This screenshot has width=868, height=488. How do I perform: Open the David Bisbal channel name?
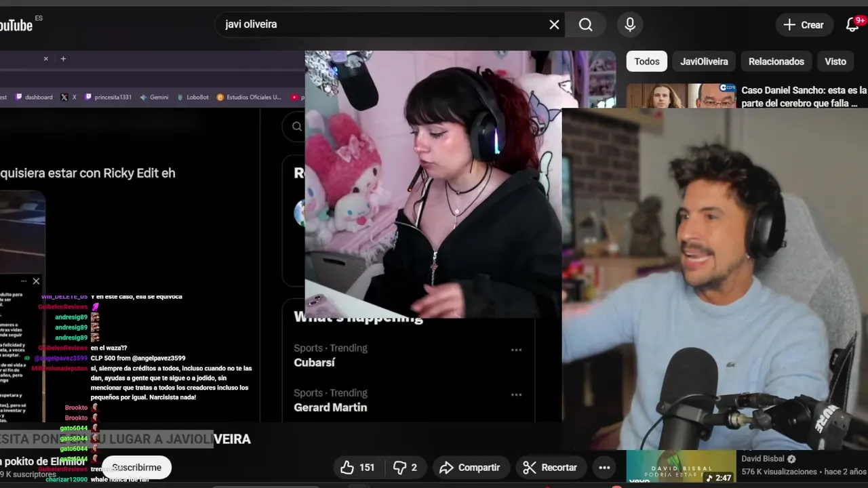click(x=762, y=459)
